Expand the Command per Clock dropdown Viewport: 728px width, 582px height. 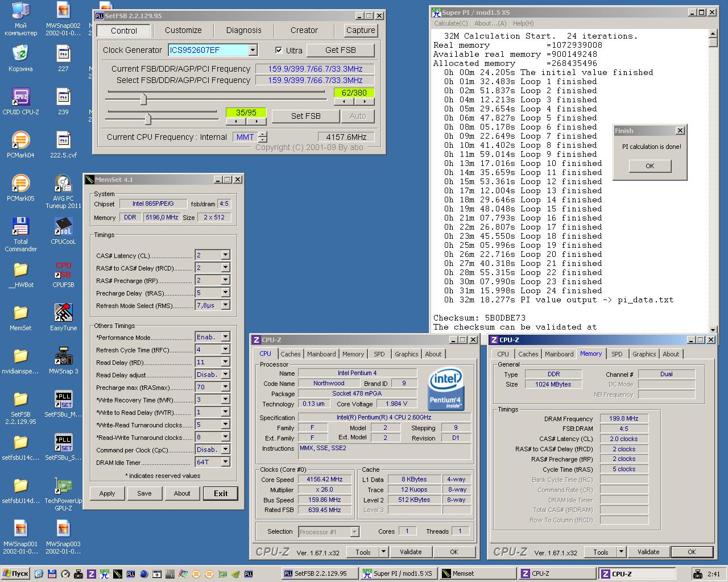point(225,450)
